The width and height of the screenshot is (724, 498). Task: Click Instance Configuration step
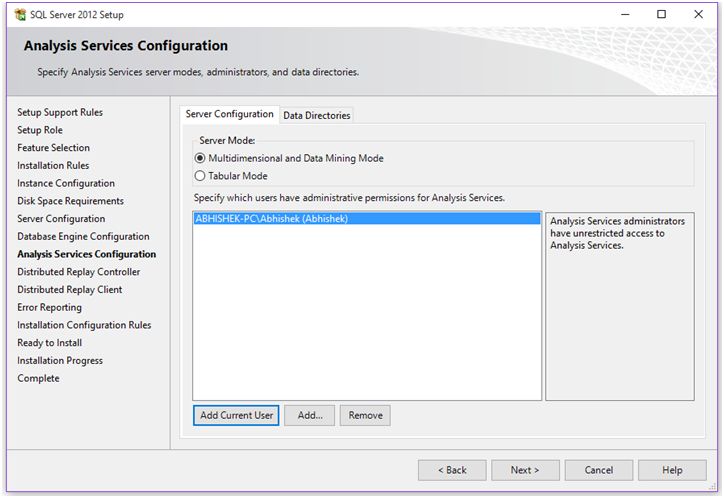tap(66, 183)
